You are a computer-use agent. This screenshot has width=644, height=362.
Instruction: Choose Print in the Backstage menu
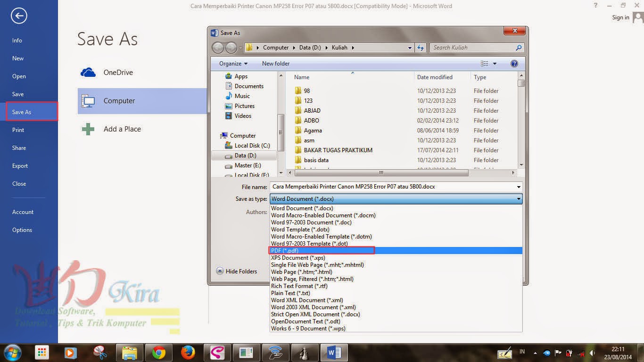pyautogui.click(x=18, y=130)
